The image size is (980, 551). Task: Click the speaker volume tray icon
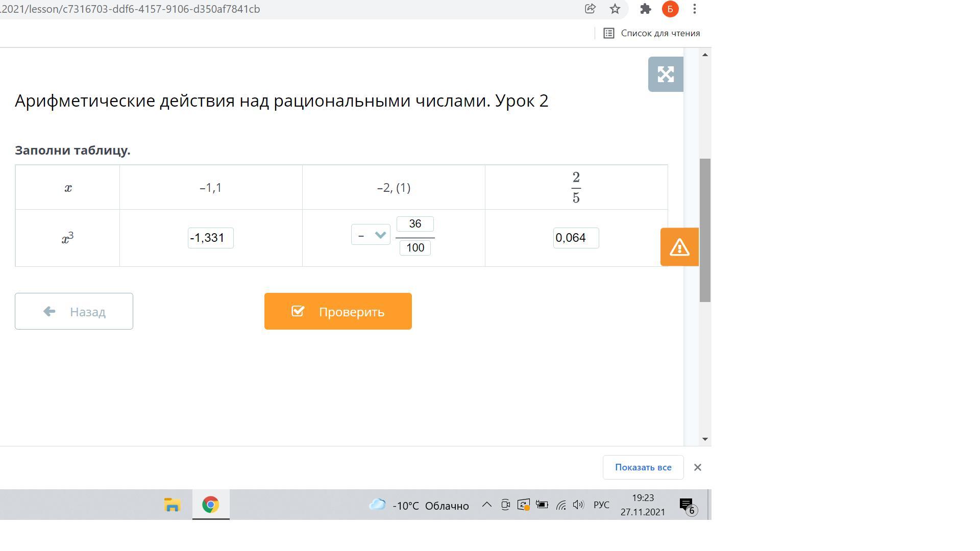tap(578, 505)
